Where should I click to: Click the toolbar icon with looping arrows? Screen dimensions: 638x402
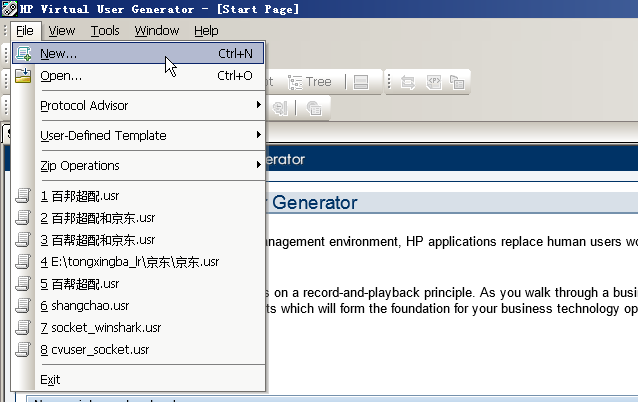(408, 82)
